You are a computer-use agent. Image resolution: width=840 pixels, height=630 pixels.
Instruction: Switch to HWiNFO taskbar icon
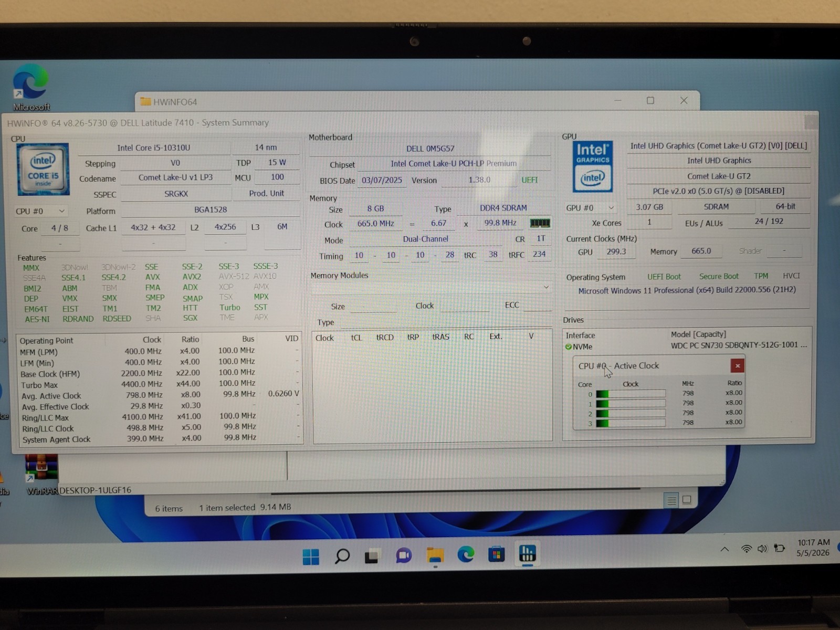pyautogui.click(x=527, y=553)
